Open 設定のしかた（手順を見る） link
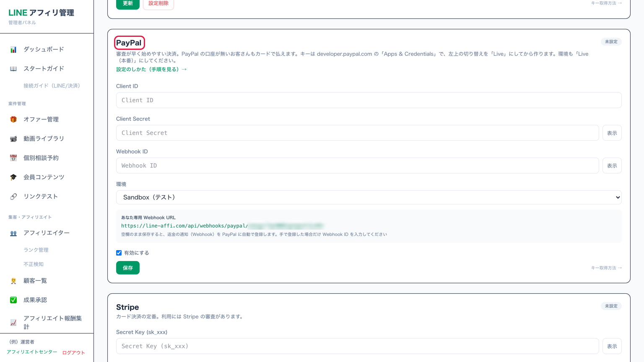This screenshot has width=644, height=362. [x=151, y=69]
